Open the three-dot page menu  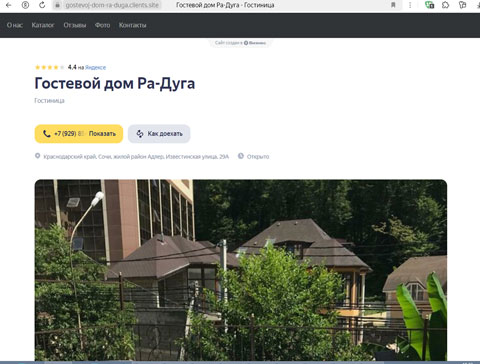[410, 5]
